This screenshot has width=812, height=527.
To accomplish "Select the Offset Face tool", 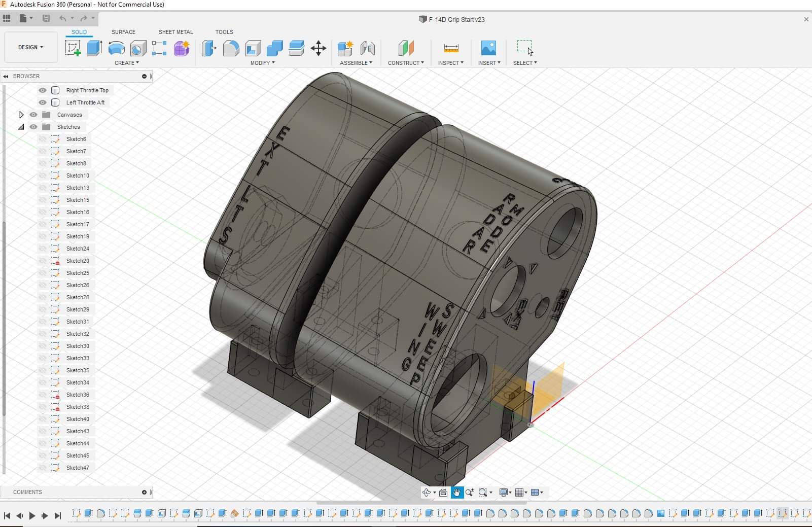I will pos(296,48).
